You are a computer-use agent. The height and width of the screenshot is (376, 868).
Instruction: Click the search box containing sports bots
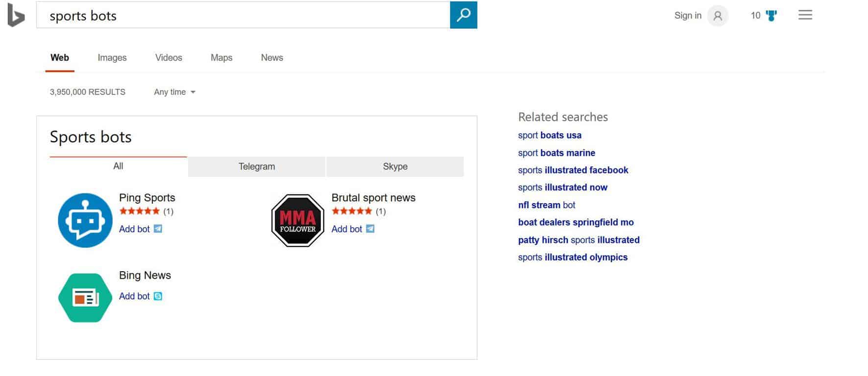coord(243,15)
